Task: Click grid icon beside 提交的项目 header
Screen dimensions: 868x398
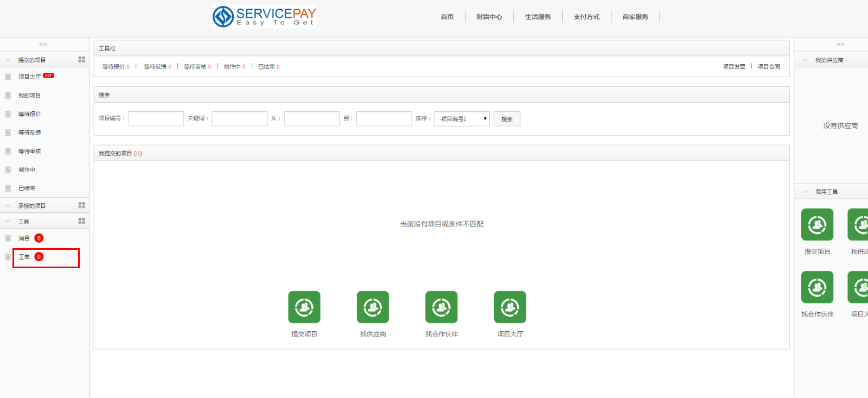Action: (82, 60)
